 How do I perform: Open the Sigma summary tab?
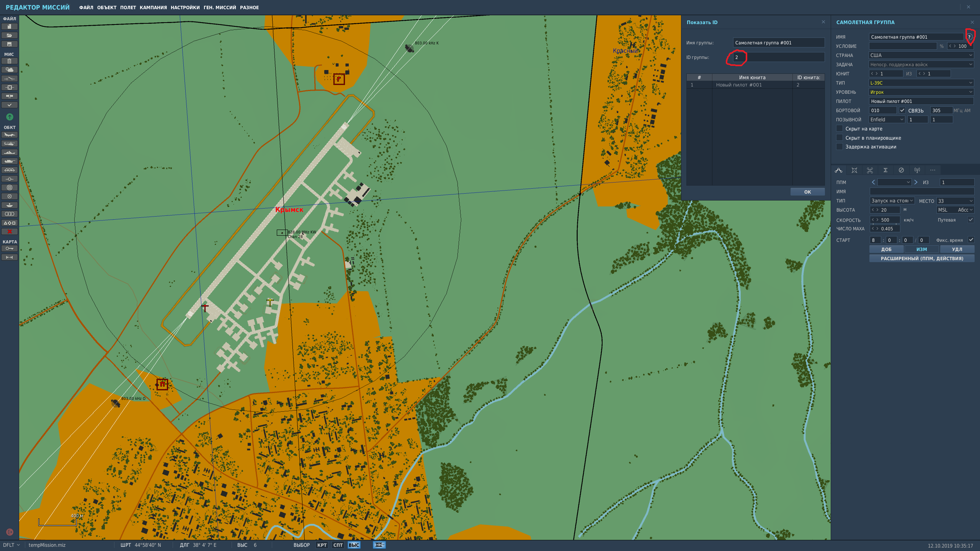click(885, 170)
